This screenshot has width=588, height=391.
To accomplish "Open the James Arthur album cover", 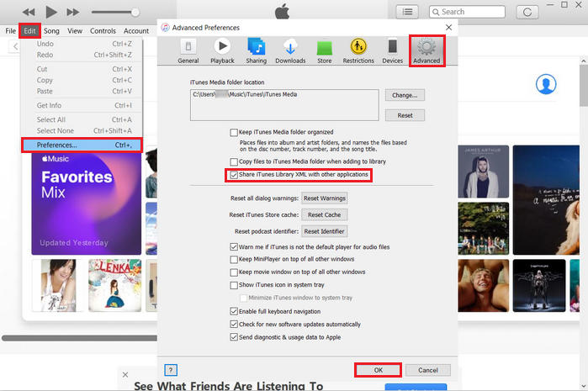I will pyautogui.click(x=483, y=172).
